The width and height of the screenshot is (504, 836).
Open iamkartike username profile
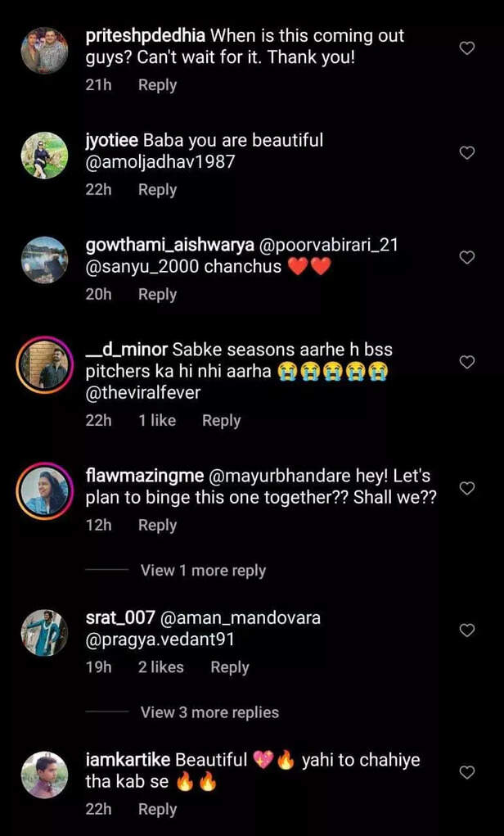[x=128, y=760]
